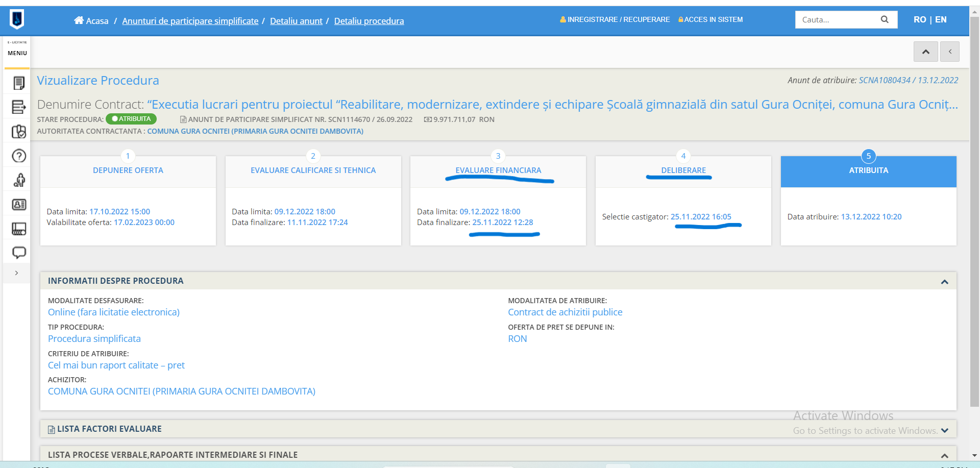This screenshot has height=468, width=980.
Task: Click the Acces in sistem link
Action: click(x=710, y=19)
